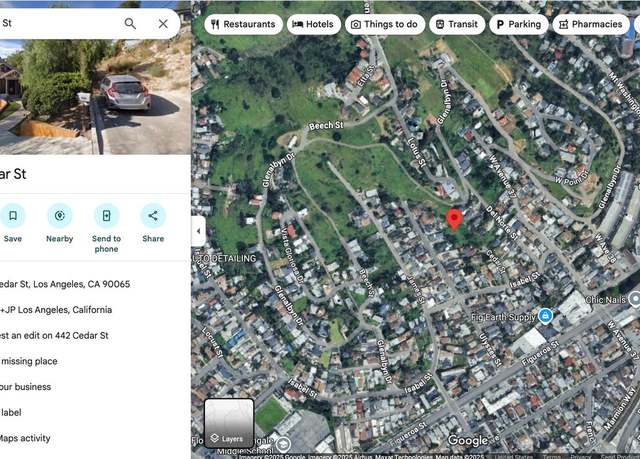
Task: Click the Middle School marker icon
Action: 284,444
